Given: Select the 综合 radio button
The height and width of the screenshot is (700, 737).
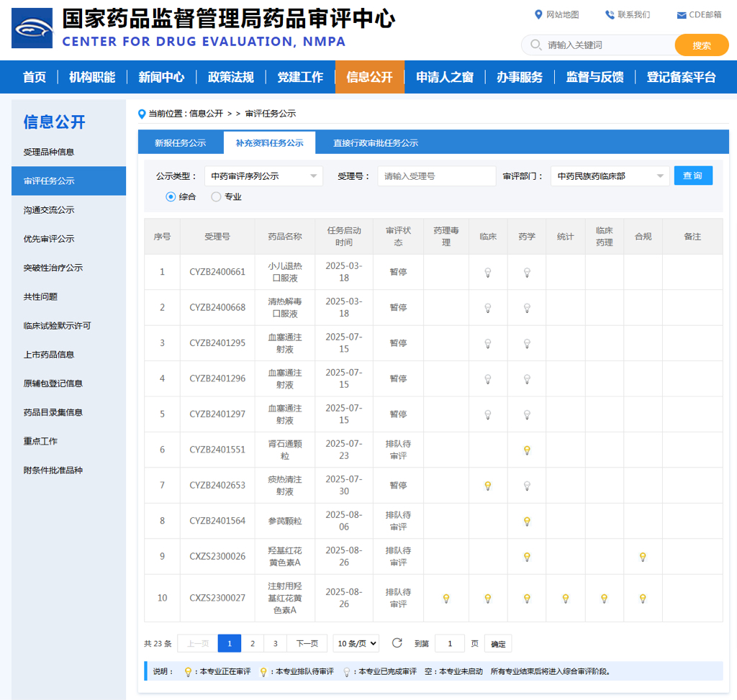Looking at the screenshot, I should (171, 196).
